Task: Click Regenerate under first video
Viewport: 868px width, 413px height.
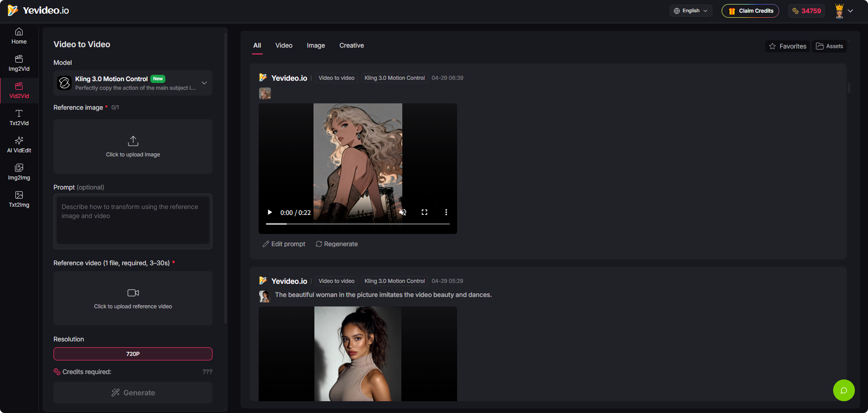Action: (337, 244)
